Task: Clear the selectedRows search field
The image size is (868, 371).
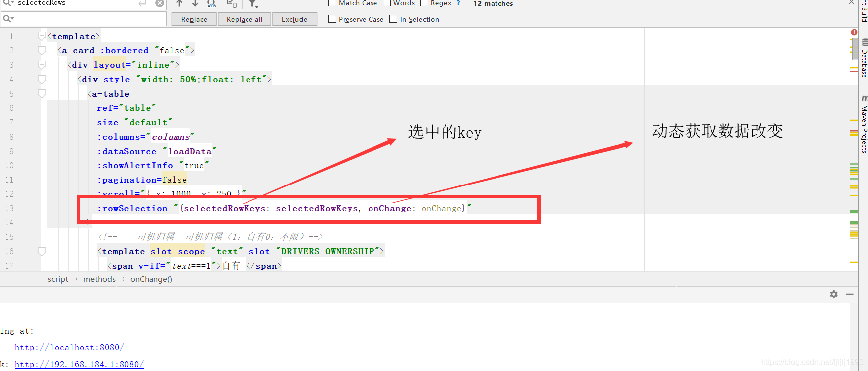Action: [x=159, y=3]
